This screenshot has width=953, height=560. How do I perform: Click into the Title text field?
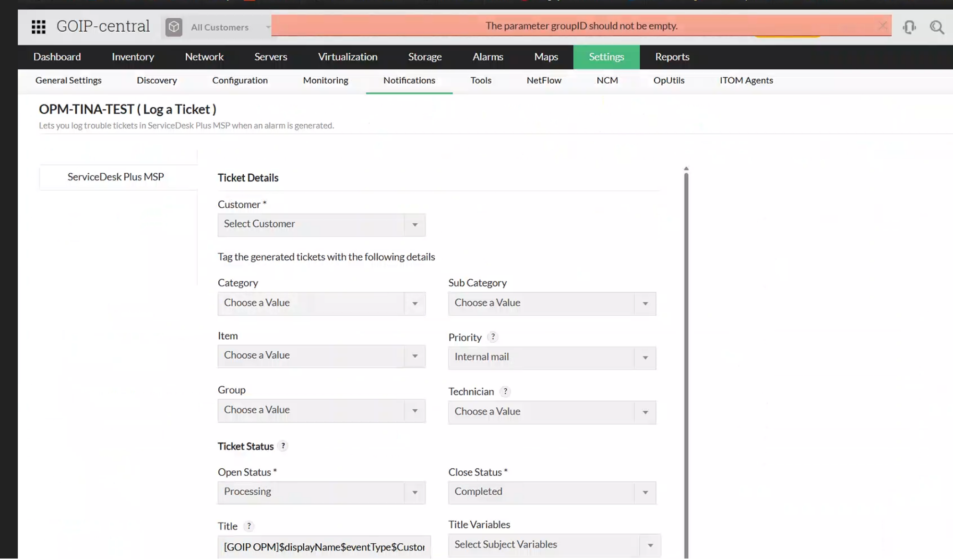coord(324,547)
